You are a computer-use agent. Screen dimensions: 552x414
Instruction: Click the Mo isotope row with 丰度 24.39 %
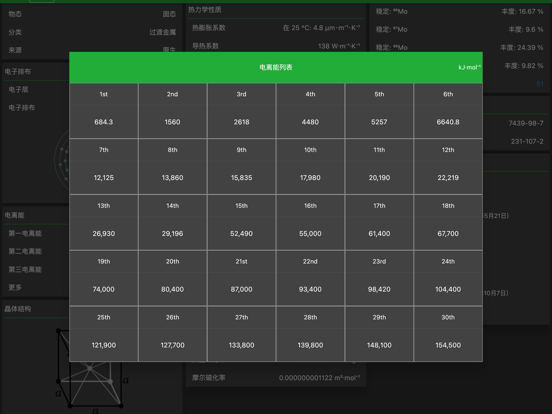459,48
